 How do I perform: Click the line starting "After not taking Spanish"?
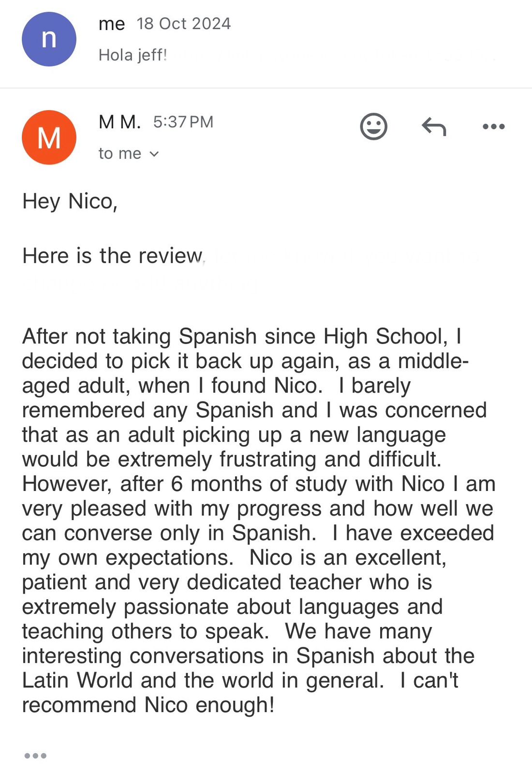(242, 336)
